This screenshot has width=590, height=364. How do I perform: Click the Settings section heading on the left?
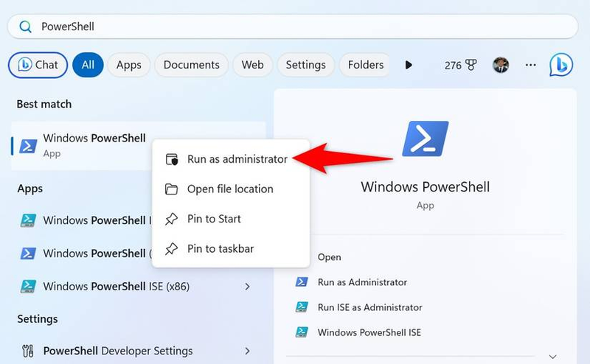(38, 319)
